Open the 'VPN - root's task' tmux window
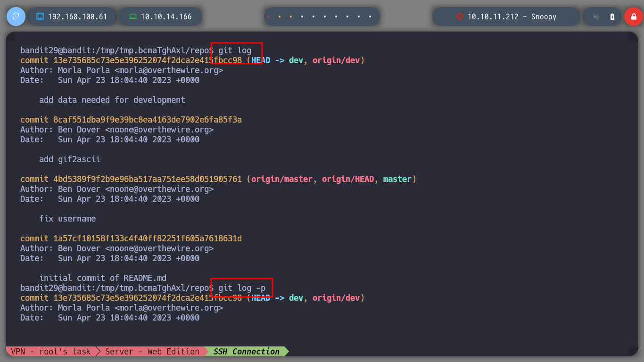This screenshot has width=644, height=362. pos(51,352)
